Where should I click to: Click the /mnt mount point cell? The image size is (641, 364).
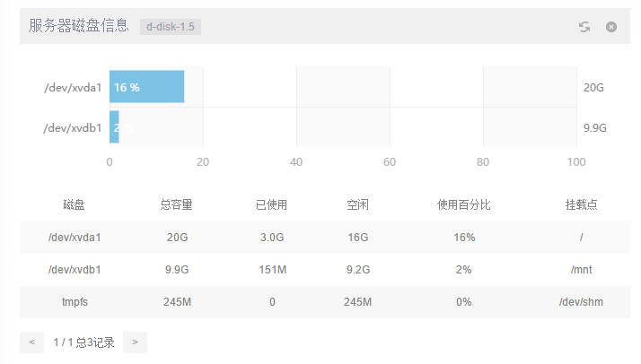[x=582, y=270]
